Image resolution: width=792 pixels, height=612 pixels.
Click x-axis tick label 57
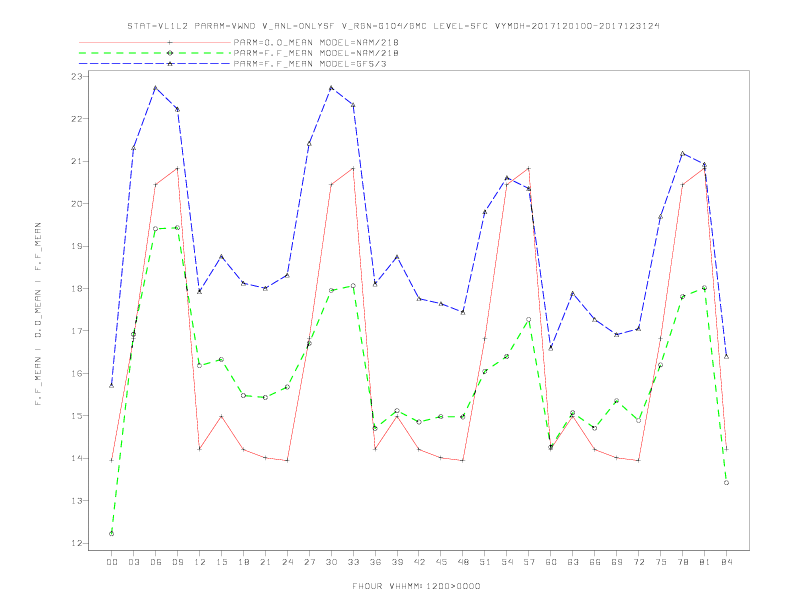pyautogui.click(x=529, y=562)
